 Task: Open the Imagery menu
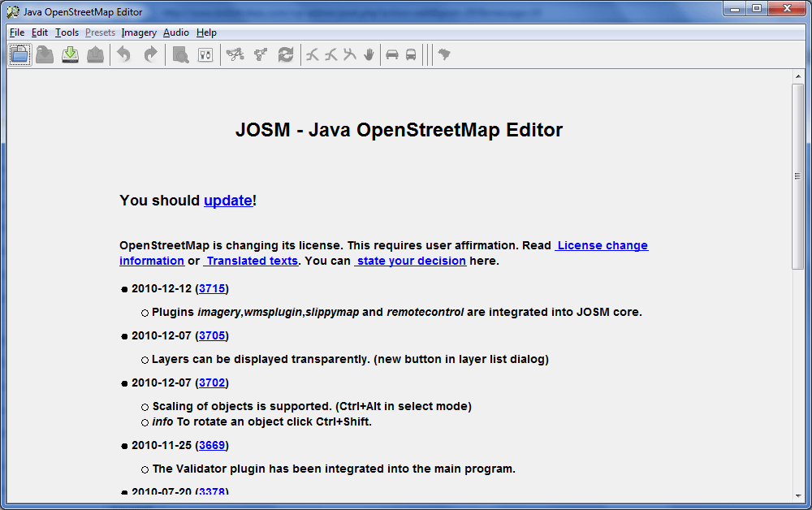(x=139, y=32)
